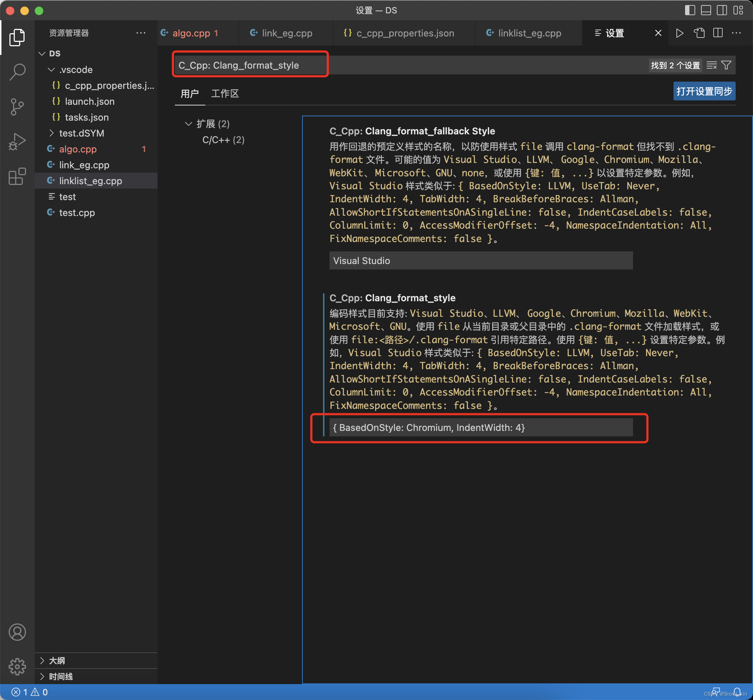Open Source Control view
753x700 pixels.
point(17,107)
